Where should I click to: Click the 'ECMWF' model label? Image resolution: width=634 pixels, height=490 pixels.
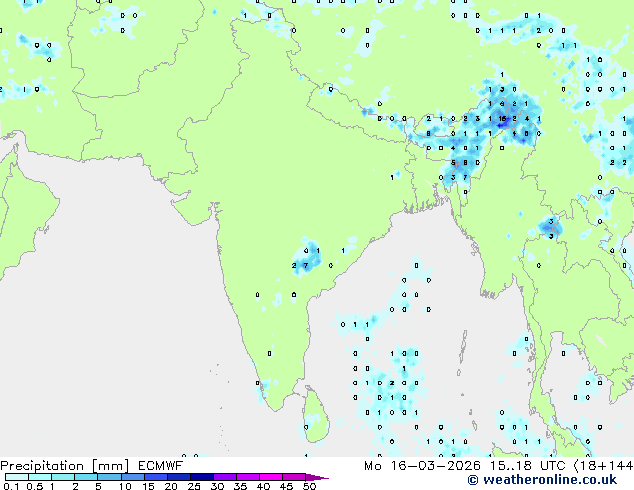(x=161, y=466)
